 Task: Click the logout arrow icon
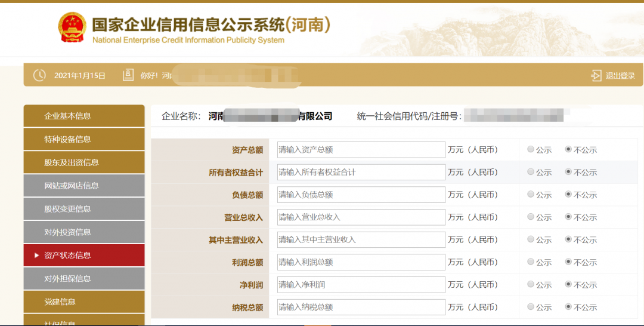[x=596, y=75]
